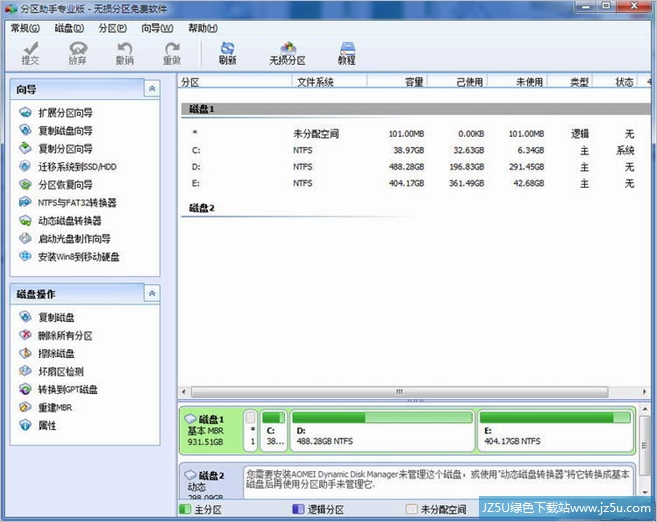Click the disk map scrollbar down arrow
657x522 pixels.
(645, 493)
